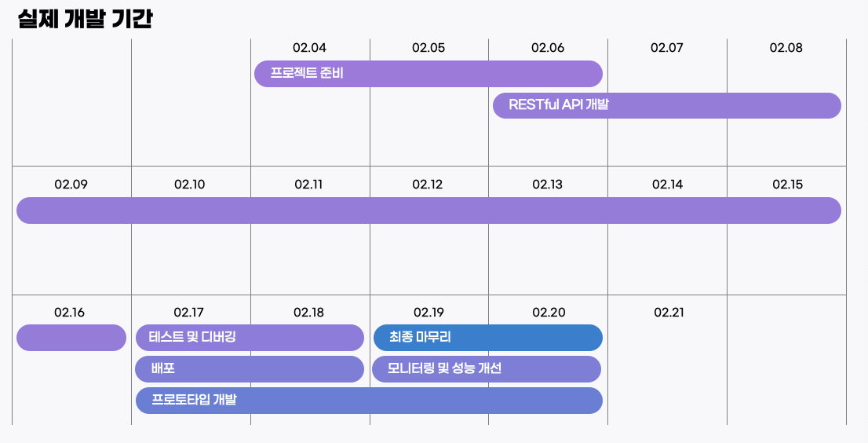The image size is (868, 443).
Task: Click the 02.08 date label
Action: click(x=786, y=48)
